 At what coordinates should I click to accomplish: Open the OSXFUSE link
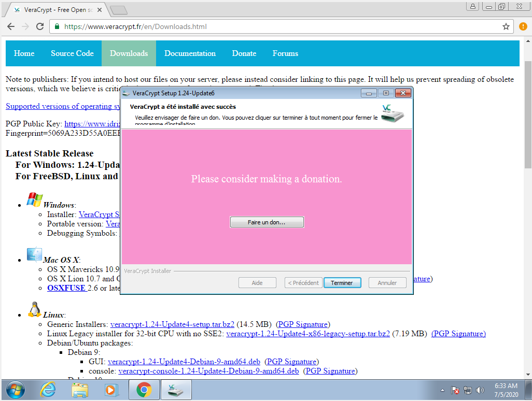66,288
